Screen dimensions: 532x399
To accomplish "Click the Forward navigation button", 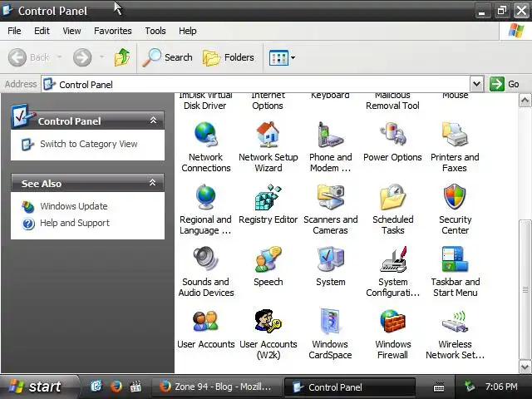I will (x=82, y=57).
